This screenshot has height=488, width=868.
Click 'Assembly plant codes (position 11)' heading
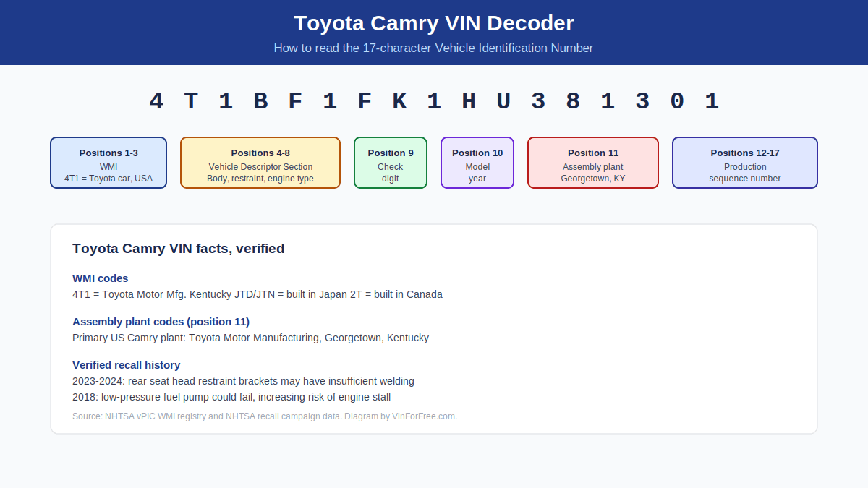coord(161,322)
